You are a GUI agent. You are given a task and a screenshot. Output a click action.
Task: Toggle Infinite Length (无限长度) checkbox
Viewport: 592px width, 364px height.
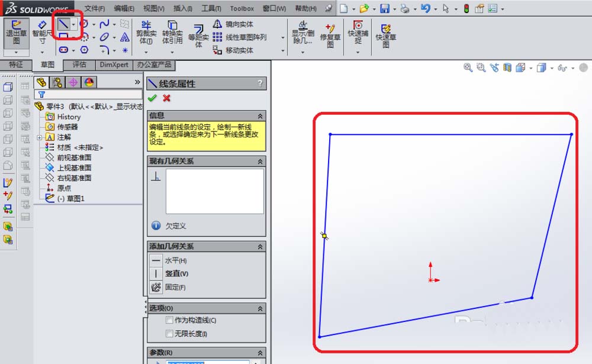pyautogui.click(x=169, y=333)
